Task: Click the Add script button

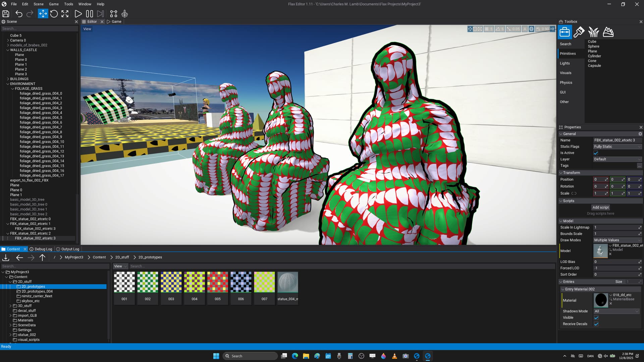Action: click(600, 207)
